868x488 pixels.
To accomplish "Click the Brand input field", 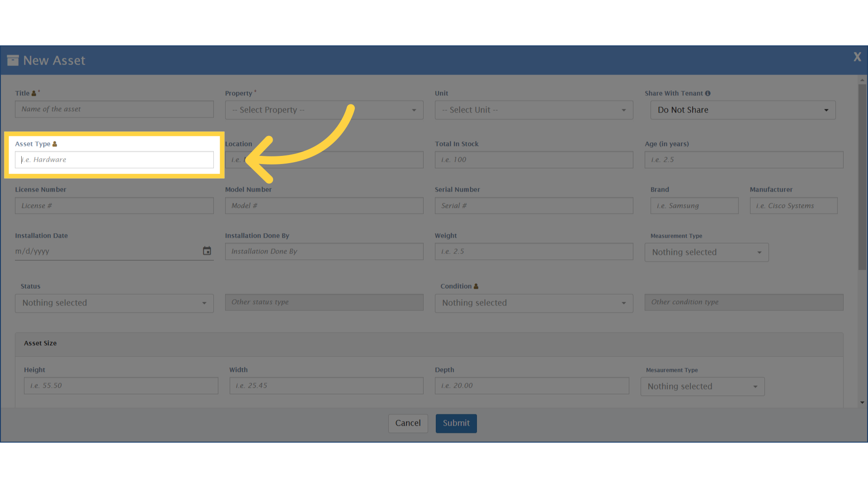I will tap(694, 206).
